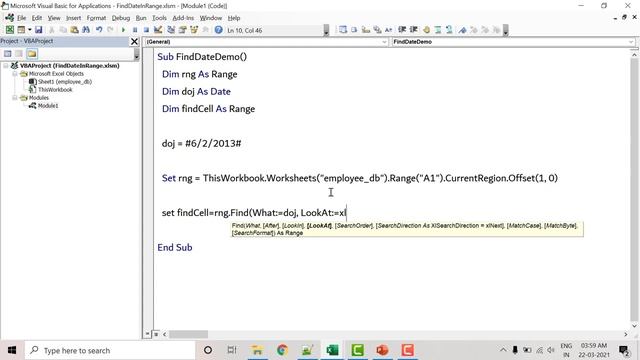Click the Quick Info edit toolbar icon

pyautogui.click(x=366, y=30)
